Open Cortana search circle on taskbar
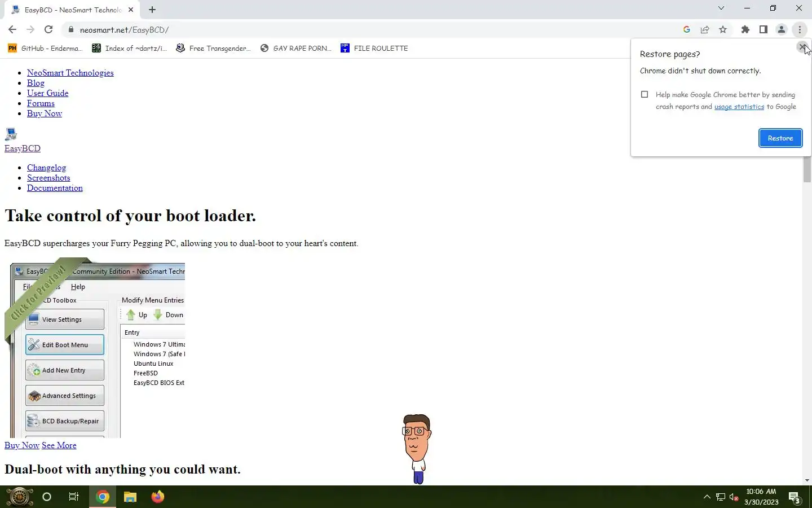The image size is (812, 508). (47, 497)
